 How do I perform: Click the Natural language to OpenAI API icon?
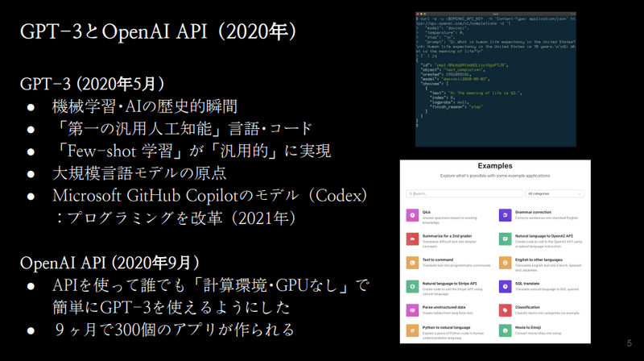[506, 239]
